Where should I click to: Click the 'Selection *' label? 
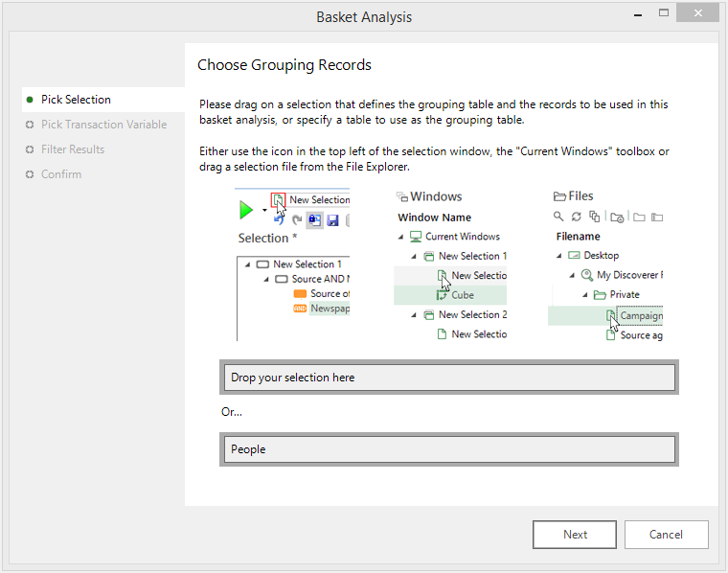(x=267, y=239)
